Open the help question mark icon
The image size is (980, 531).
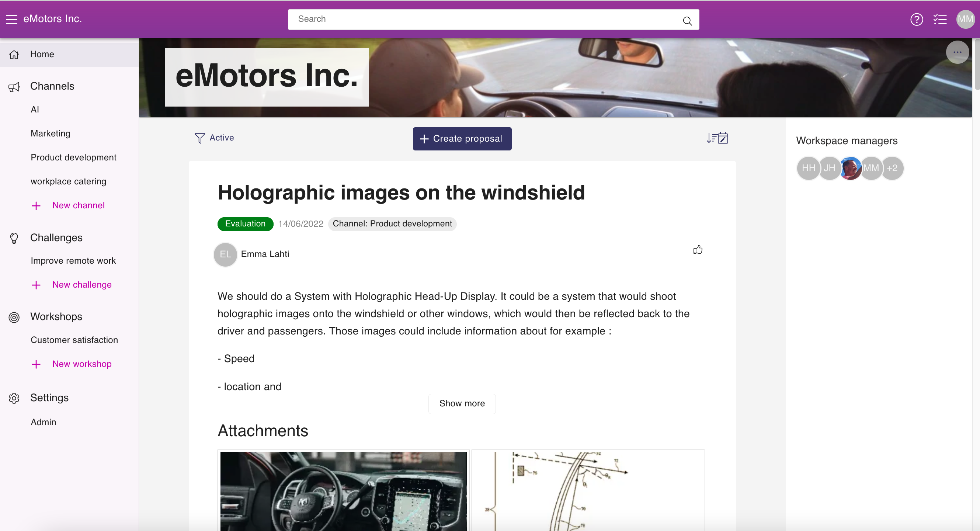pos(917,20)
